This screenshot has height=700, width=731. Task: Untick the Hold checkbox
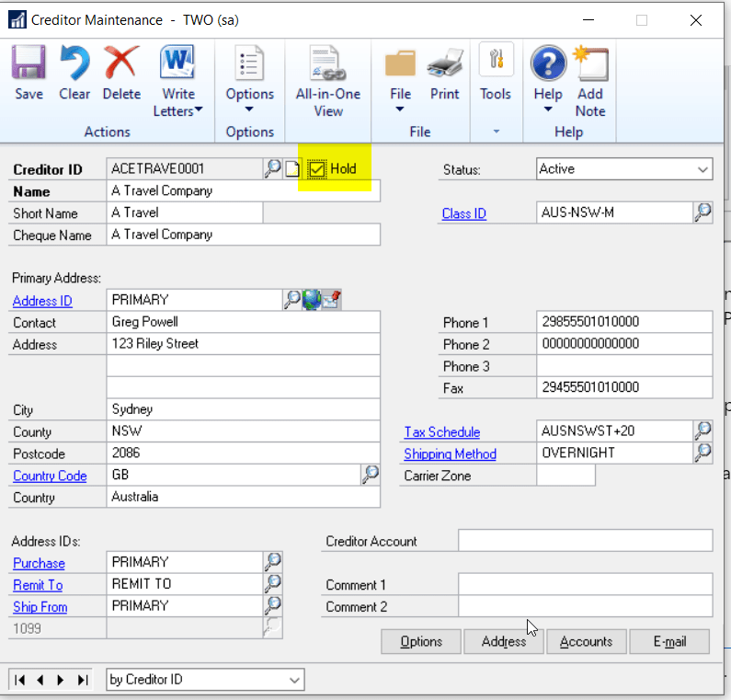point(316,169)
